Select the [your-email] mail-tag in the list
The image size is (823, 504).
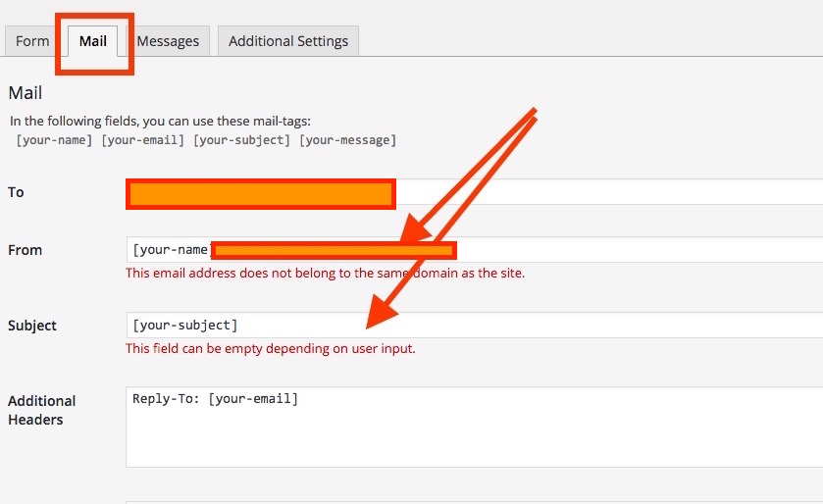(x=141, y=140)
